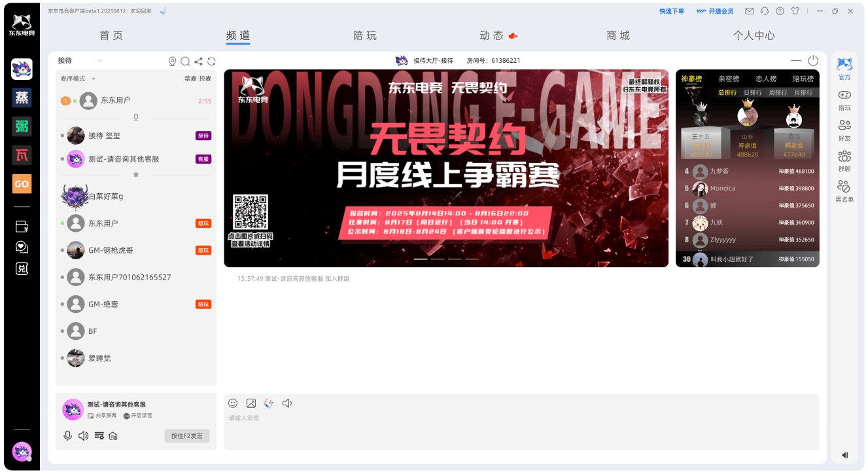Select the red 瓦 channel icon

22,155
